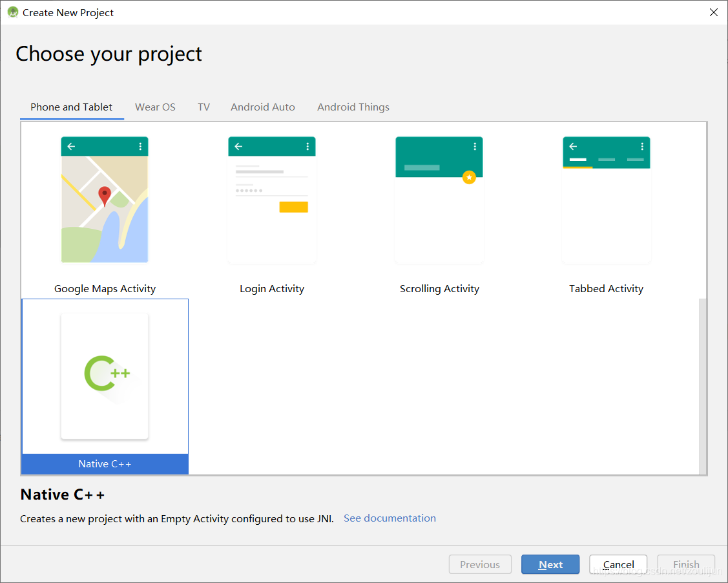
Task: Select the Scrolling Activity template
Action: tap(439, 200)
